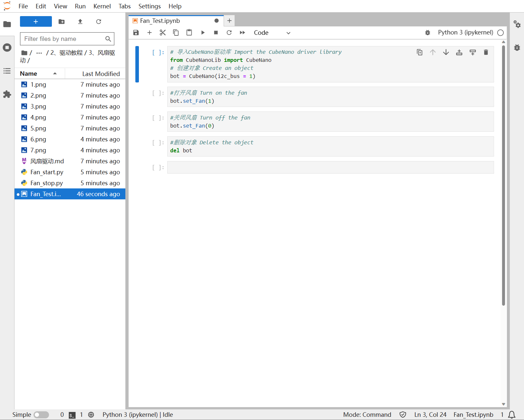
Task: Click into the empty last code cell
Action: [330, 167]
